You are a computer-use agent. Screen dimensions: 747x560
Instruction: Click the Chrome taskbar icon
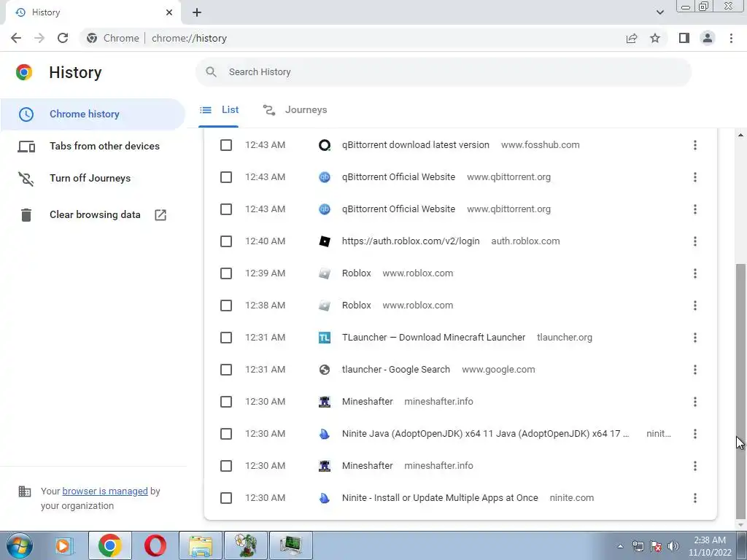point(110,545)
